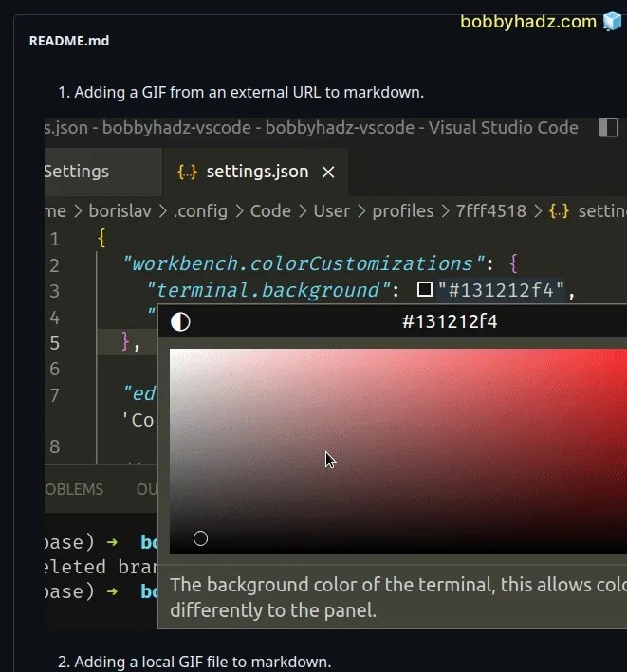Click the terminal background description text
627x672 pixels.
(x=398, y=597)
